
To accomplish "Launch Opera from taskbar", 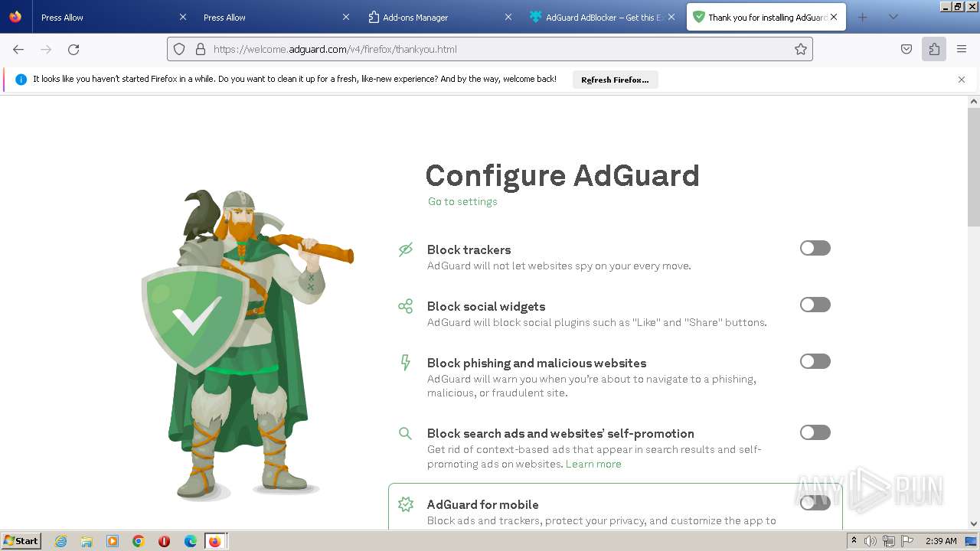I will pos(164,541).
